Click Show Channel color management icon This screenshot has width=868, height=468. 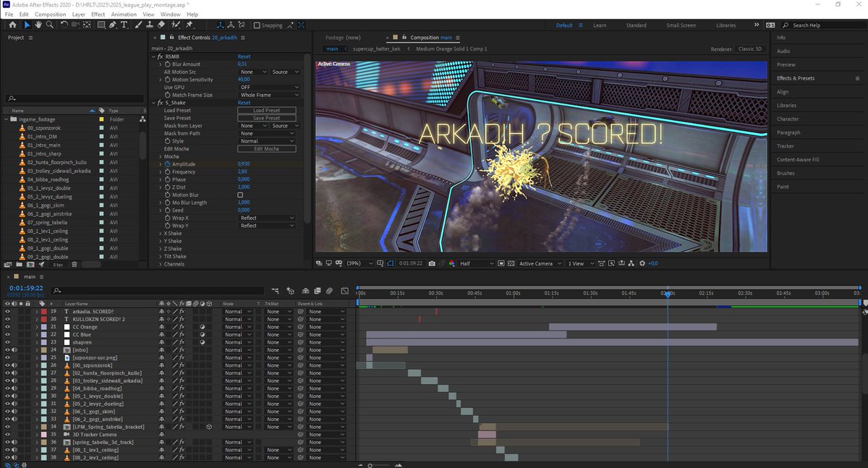point(452,263)
